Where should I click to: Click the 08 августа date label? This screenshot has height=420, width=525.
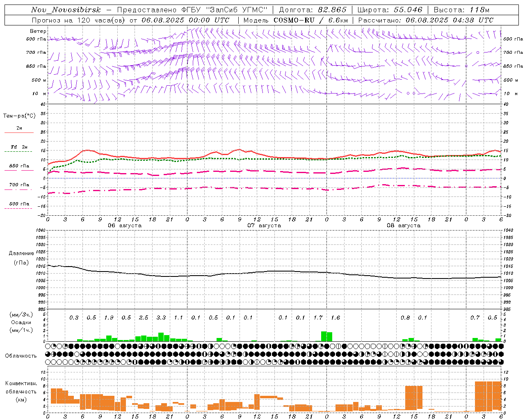tap(404, 226)
